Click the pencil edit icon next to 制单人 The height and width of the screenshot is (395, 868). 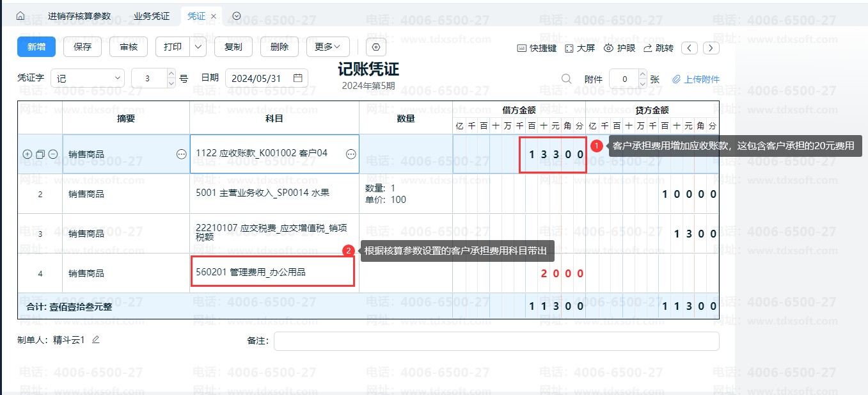pos(96,340)
